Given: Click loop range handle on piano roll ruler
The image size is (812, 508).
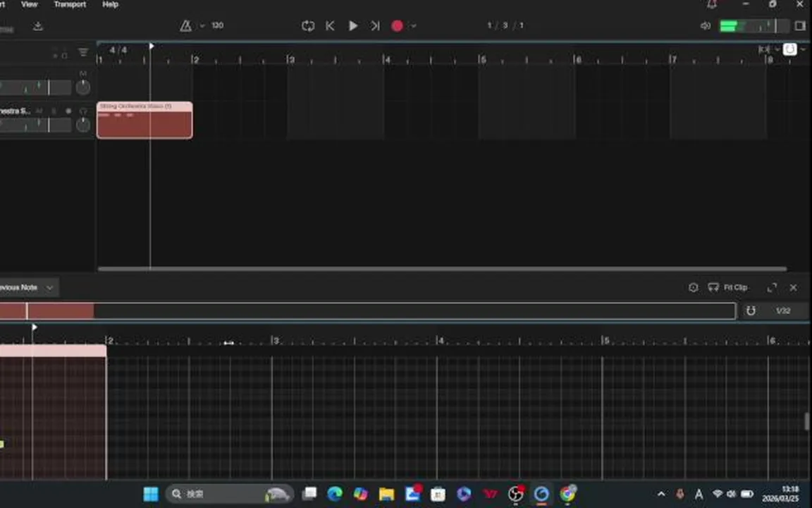Looking at the screenshot, I should 229,343.
